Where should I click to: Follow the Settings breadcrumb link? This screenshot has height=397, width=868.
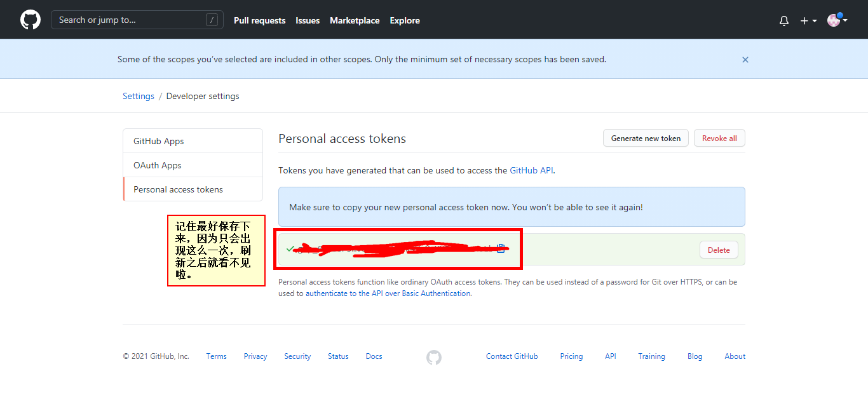click(x=139, y=96)
